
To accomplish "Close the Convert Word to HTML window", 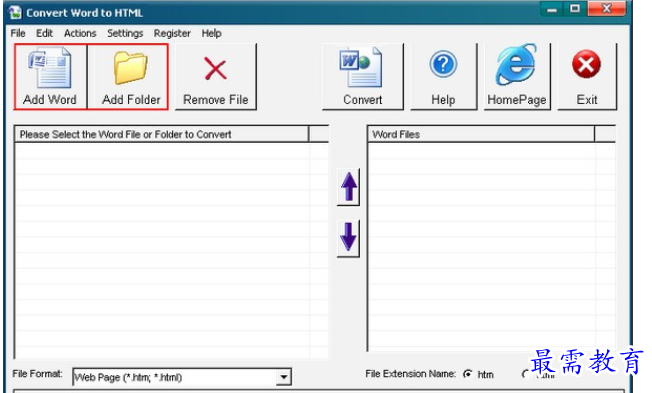I will tap(607, 9).
